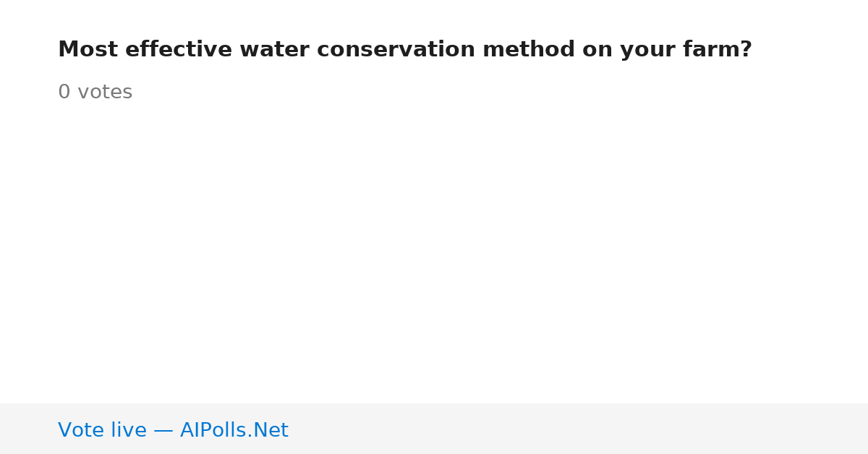Click the word "Most" in the title

(88, 50)
